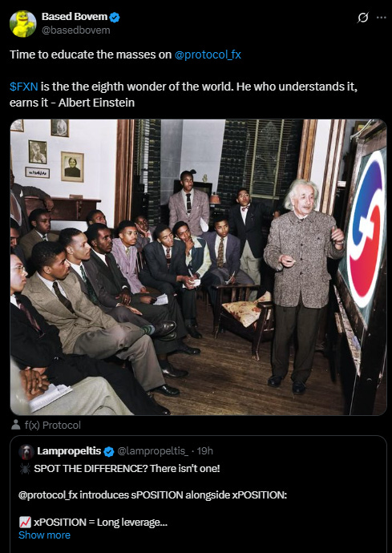
Task: Click the chart emoji next to xPOSITION
Action: click(x=25, y=522)
